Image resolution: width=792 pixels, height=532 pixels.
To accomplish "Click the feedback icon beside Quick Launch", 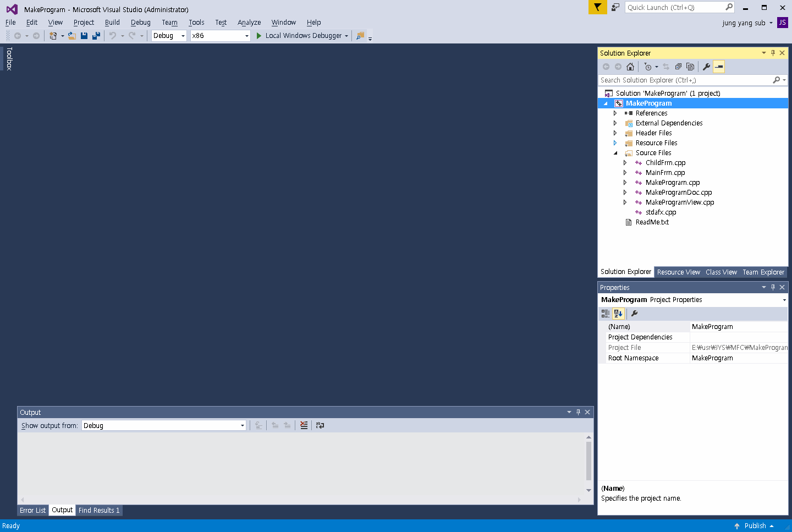I will pos(615,7).
